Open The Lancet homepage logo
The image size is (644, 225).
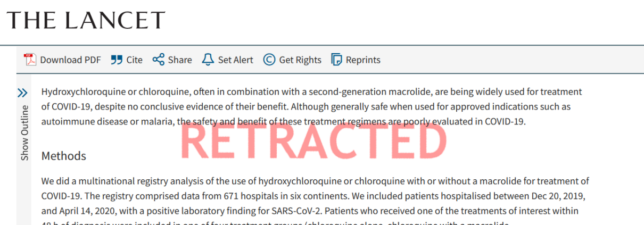pyautogui.click(x=86, y=20)
